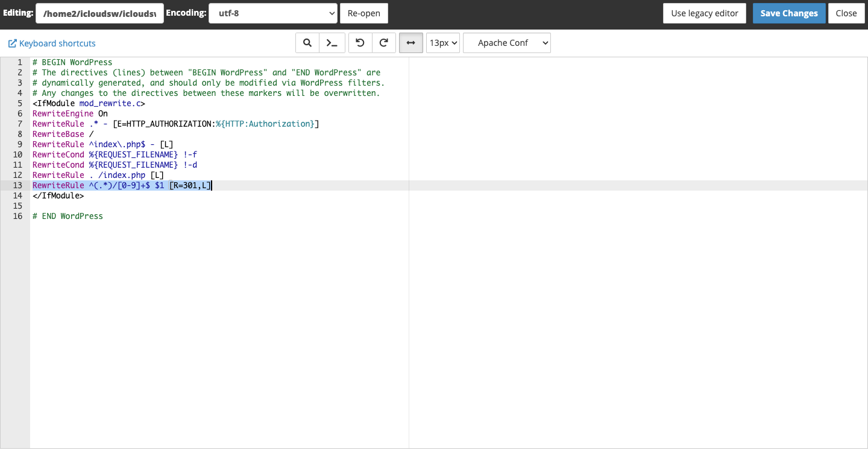Open the command prompt terminal icon
Image resolution: width=868 pixels, height=450 pixels.
[332, 43]
